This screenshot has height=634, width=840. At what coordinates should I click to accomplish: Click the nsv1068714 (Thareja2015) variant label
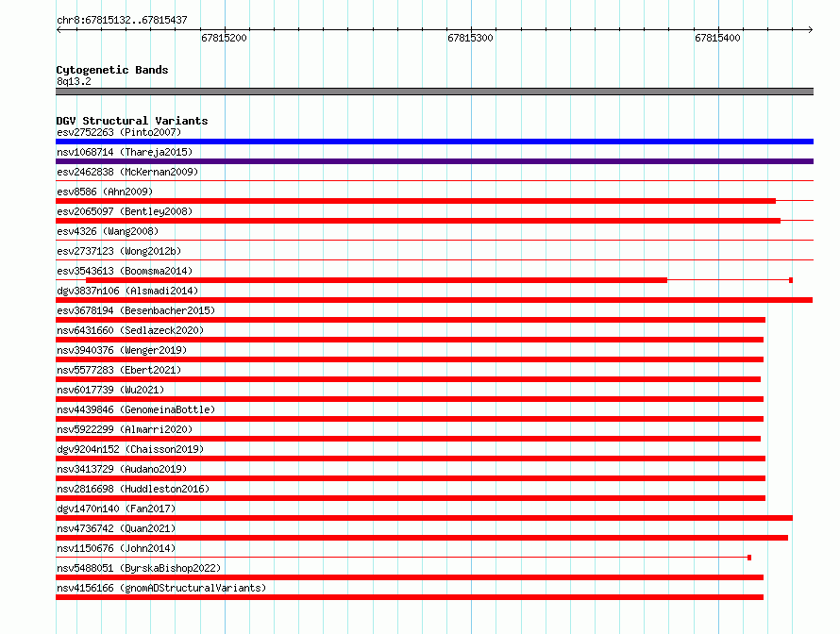coord(125,152)
